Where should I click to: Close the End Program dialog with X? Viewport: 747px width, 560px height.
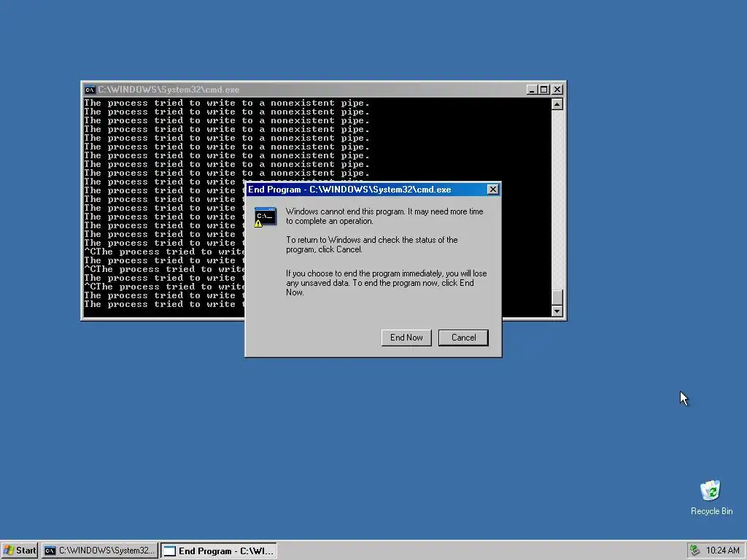click(x=493, y=190)
